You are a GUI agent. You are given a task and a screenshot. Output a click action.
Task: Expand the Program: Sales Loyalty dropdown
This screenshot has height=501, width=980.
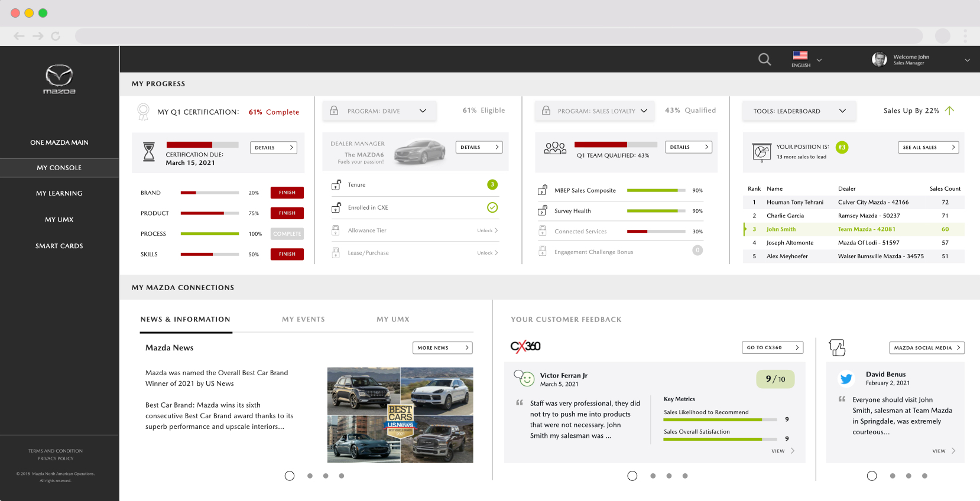(595, 111)
